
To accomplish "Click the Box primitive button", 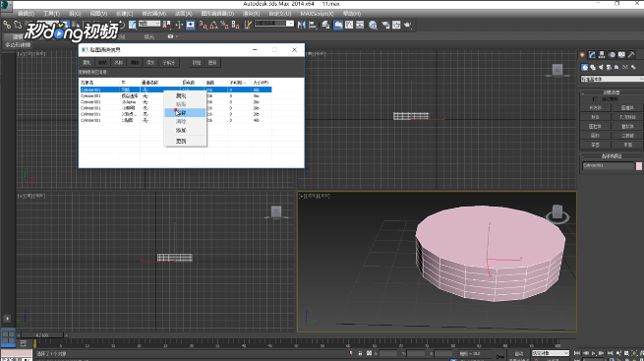I will (595, 108).
